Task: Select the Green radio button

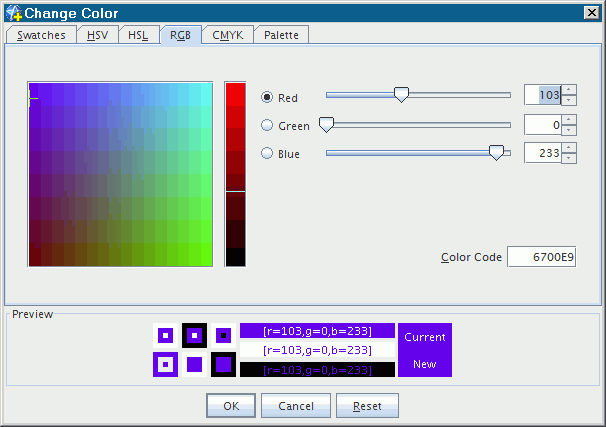Action: click(x=267, y=125)
